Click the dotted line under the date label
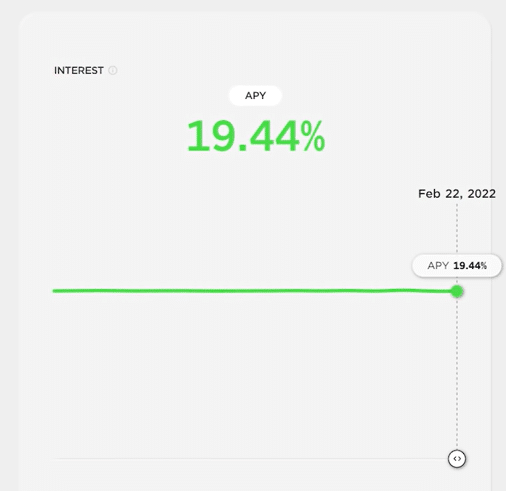The image size is (506, 491). [x=457, y=228]
